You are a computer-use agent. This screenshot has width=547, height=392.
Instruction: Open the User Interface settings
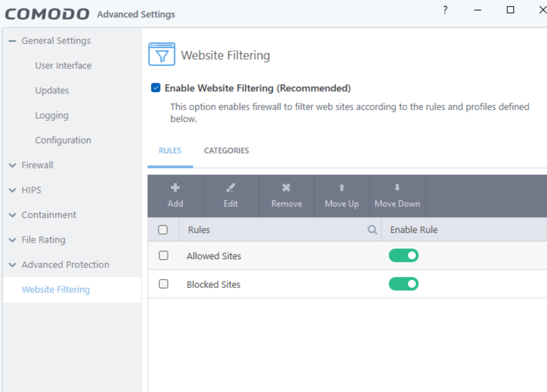tap(63, 65)
